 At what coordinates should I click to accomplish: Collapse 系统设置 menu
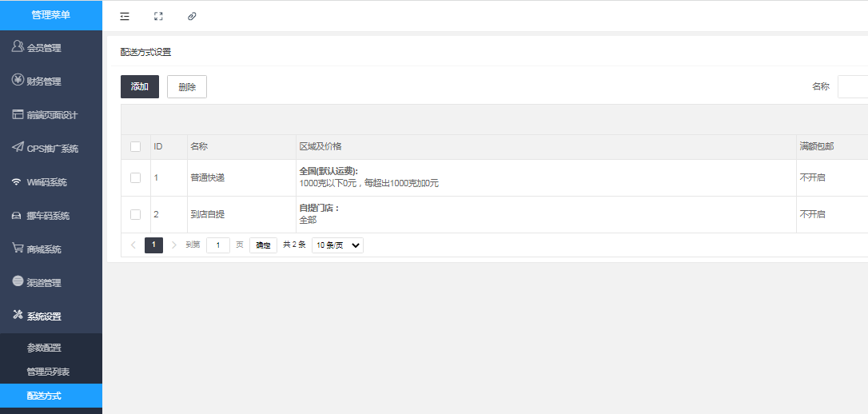coord(51,316)
